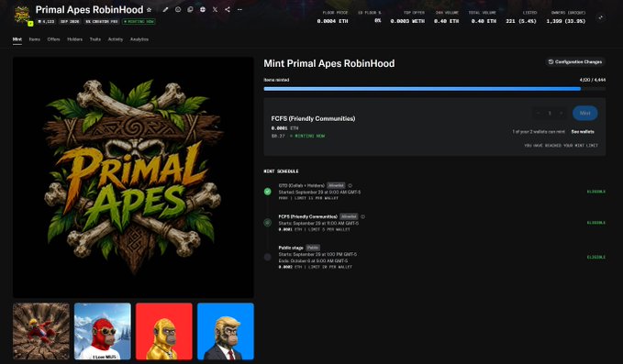Click the Primal Apes collection avatar
Screen dimensions: 623x364
tap(22, 16)
